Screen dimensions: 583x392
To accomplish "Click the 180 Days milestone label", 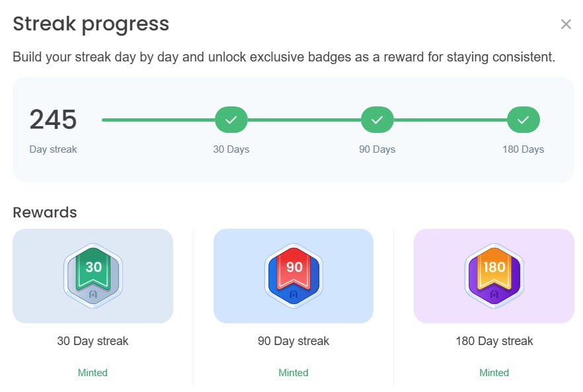I will coord(523,149).
